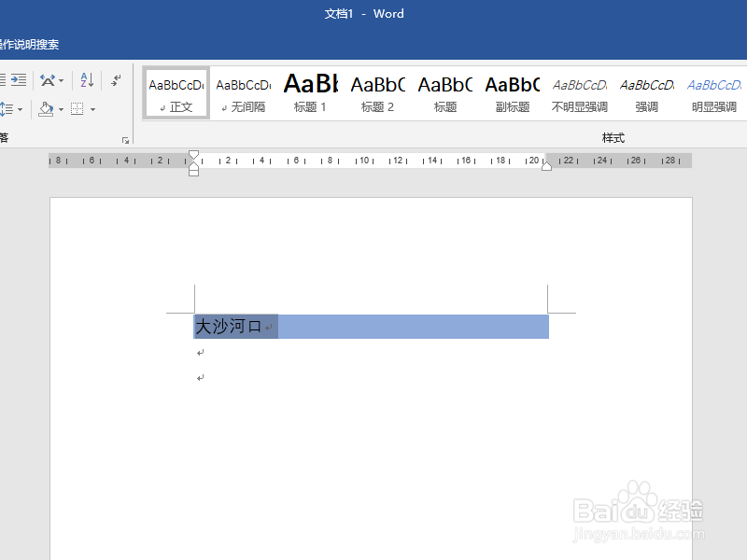
Task: Toggle show/hide paragraph marks icon
Action: pos(116,79)
